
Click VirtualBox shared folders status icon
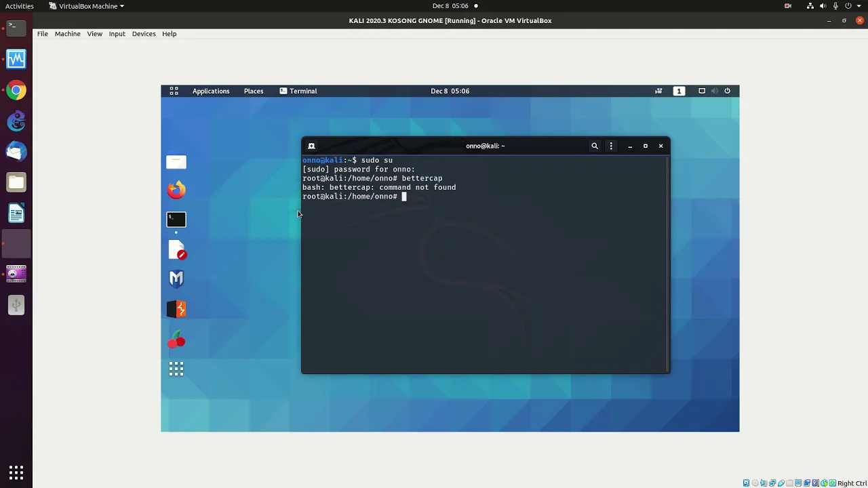[x=789, y=483]
